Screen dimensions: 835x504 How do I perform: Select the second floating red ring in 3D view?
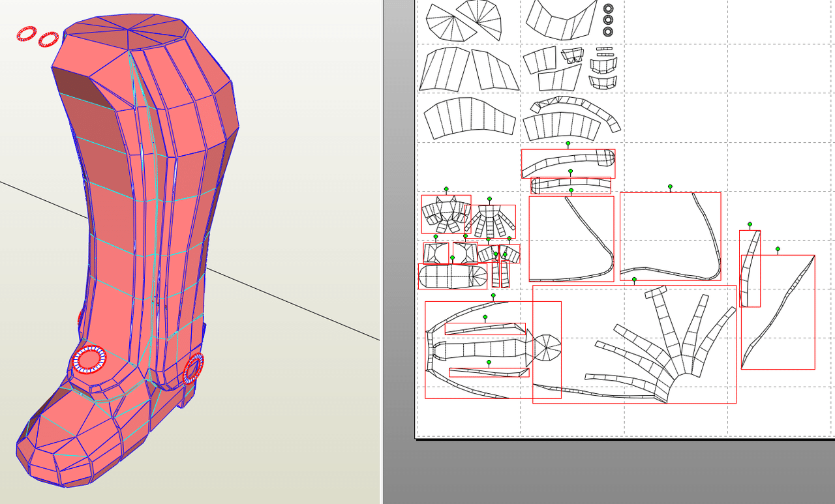pos(48,39)
